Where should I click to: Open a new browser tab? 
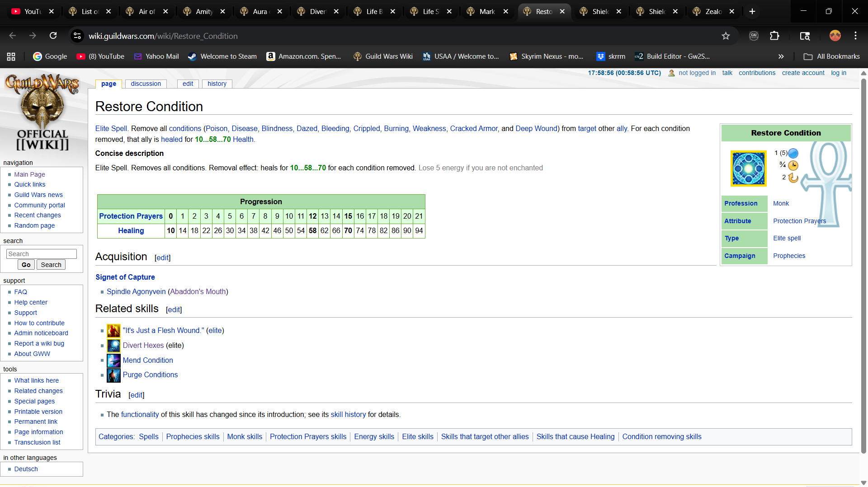[752, 11]
